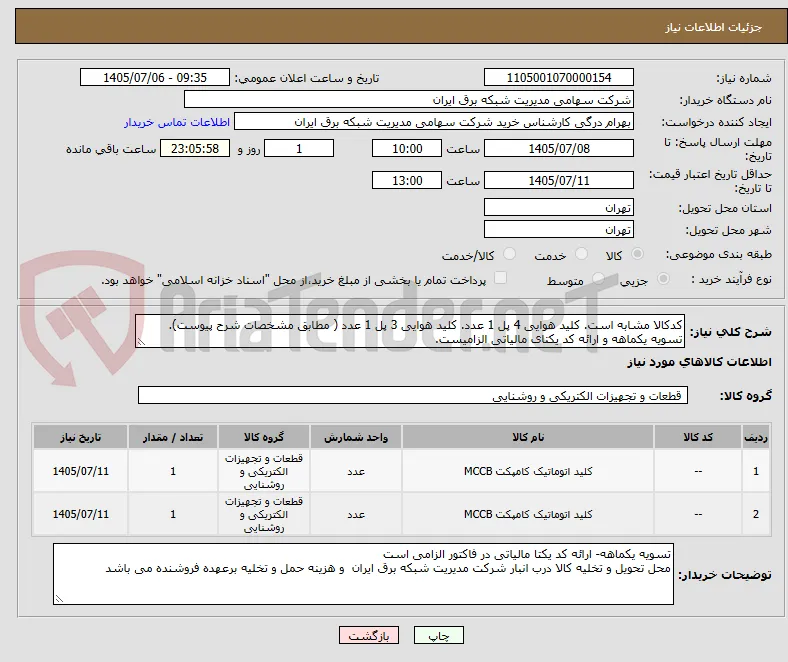Click the چاپ print button
Screen dimensions: 788x662
coord(439,635)
